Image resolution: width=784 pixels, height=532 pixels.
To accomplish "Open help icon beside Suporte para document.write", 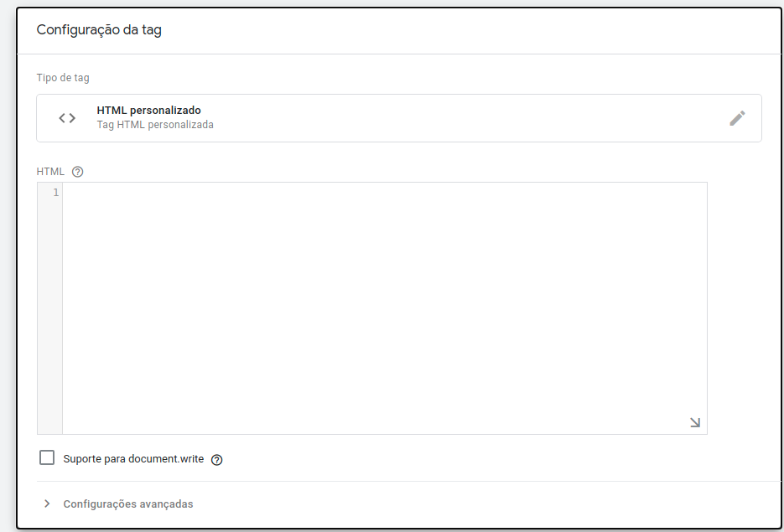I will [x=216, y=460].
